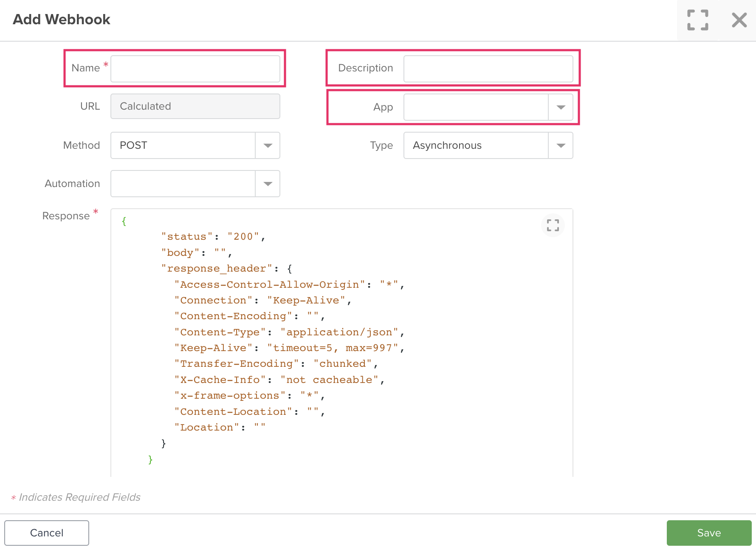Click the Automation field label
Image resolution: width=756 pixels, height=550 pixels.
tap(72, 184)
